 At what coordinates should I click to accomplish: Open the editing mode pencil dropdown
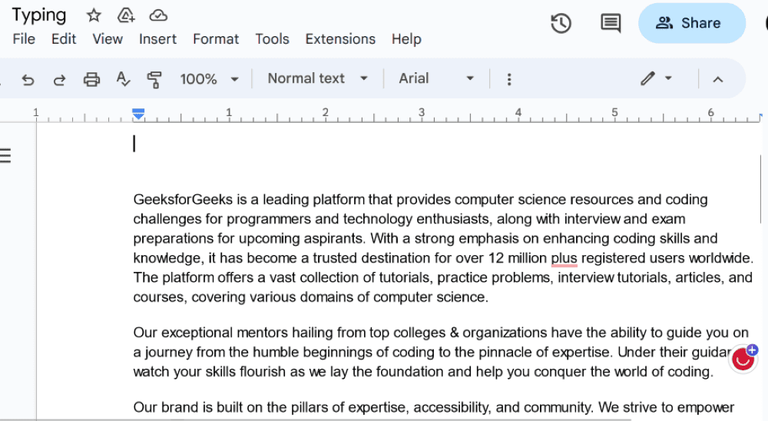(x=656, y=79)
